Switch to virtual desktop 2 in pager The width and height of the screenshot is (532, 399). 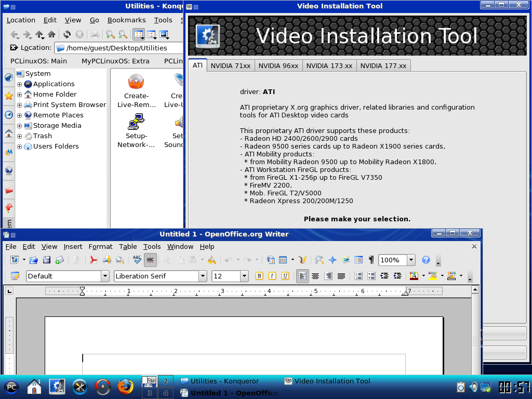165,381
